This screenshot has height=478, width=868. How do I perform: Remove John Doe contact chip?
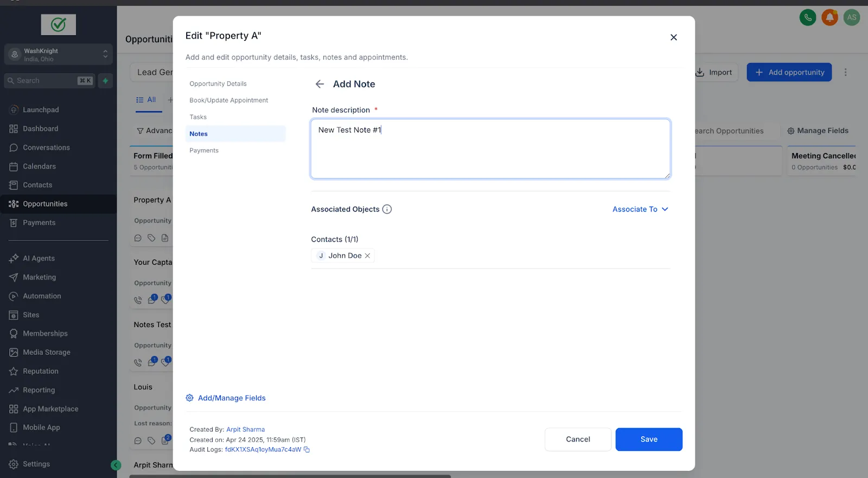[x=367, y=256]
